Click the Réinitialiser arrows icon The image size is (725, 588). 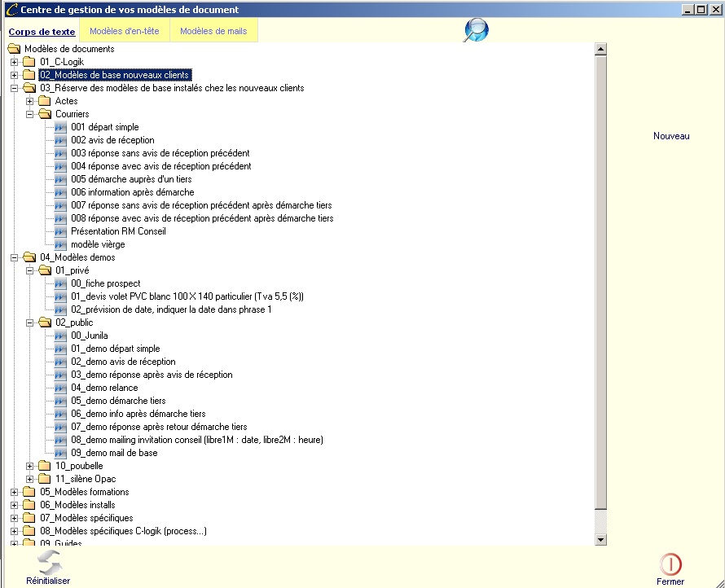[x=48, y=560]
